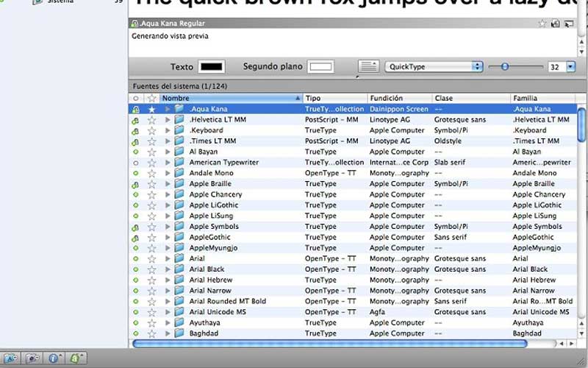This screenshot has width=588, height=368.
Task: Click the copy icon next to the preview header star
Action: (x=555, y=24)
